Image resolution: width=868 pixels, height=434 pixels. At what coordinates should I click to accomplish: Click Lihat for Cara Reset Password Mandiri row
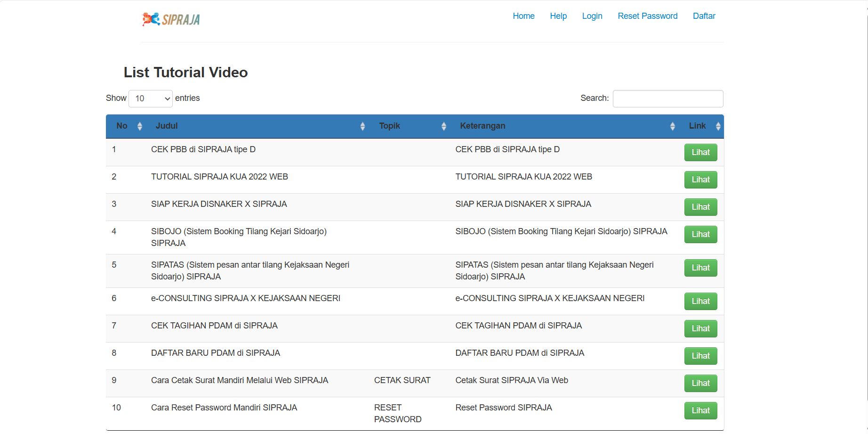(x=701, y=410)
